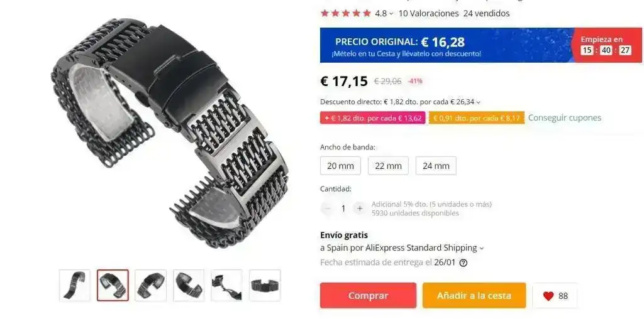Select the first product thumbnail image
Viewport: 644px width, 319px height.
(75, 285)
